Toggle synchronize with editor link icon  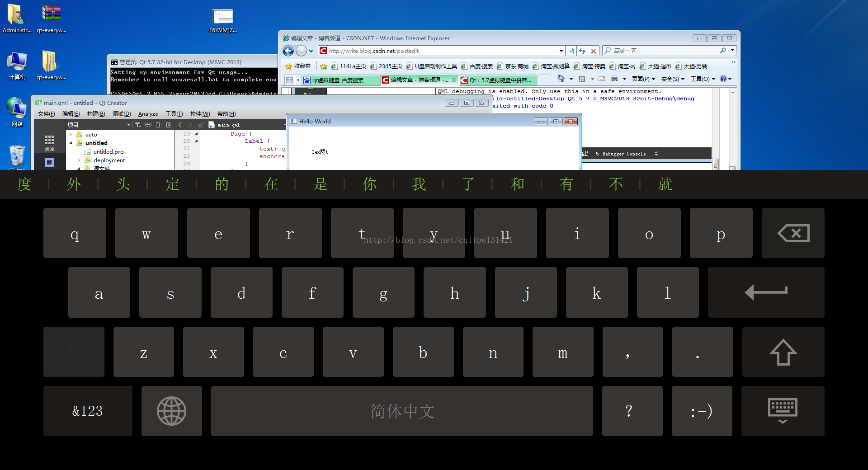tap(148, 125)
